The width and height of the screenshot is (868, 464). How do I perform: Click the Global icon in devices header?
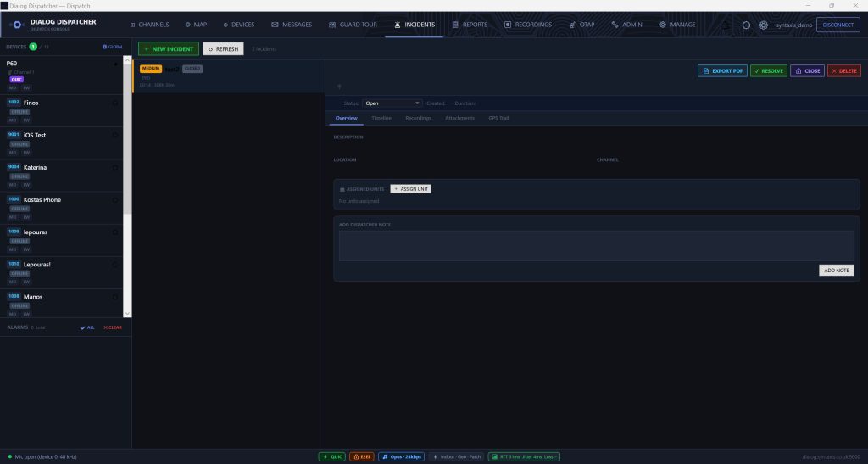pyautogui.click(x=104, y=47)
